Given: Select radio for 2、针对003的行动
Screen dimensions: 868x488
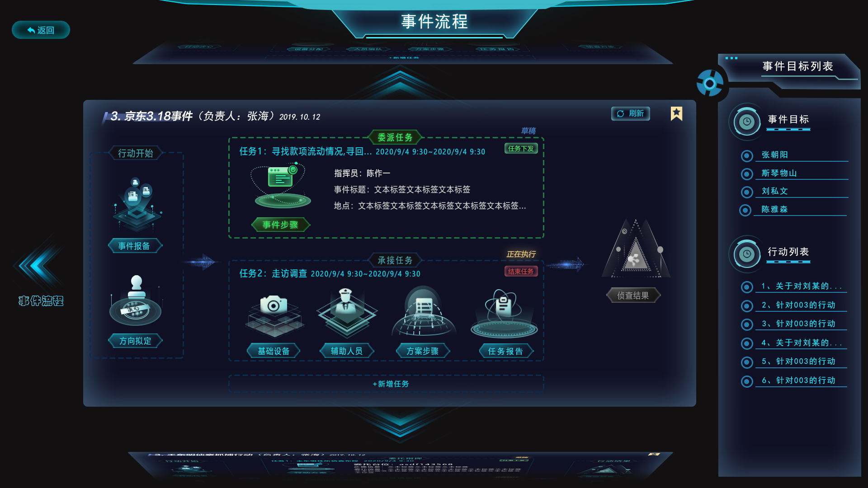Looking at the screenshot, I should coord(747,306).
